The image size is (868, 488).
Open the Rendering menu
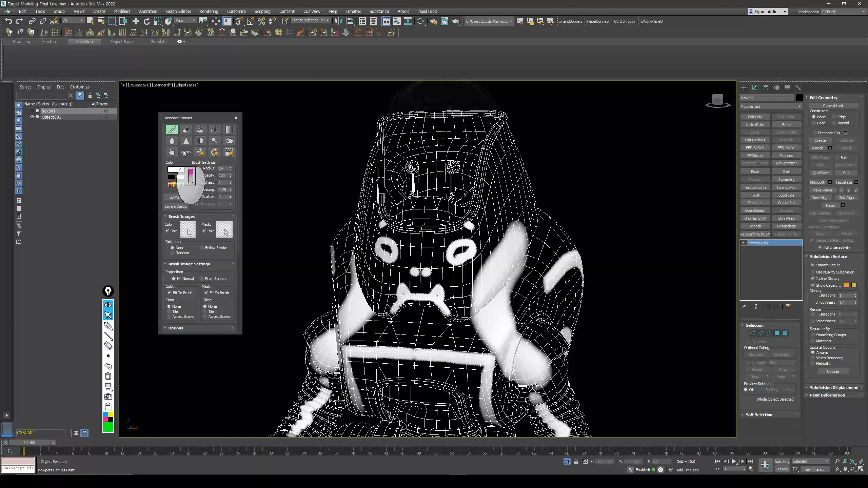[209, 11]
